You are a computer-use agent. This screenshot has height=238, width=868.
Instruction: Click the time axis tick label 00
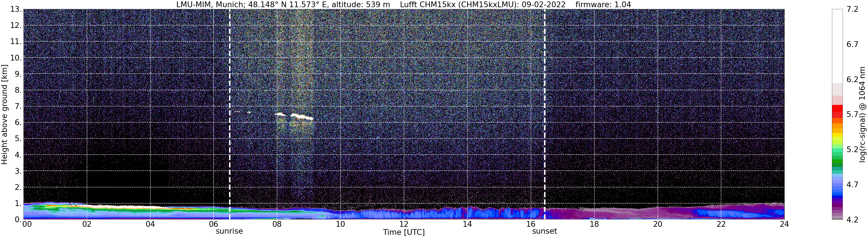click(x=27, y=224)
